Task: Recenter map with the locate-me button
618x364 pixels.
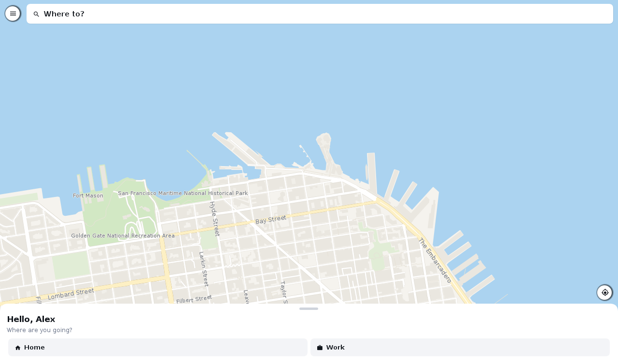Action: (x=605, y=293)
